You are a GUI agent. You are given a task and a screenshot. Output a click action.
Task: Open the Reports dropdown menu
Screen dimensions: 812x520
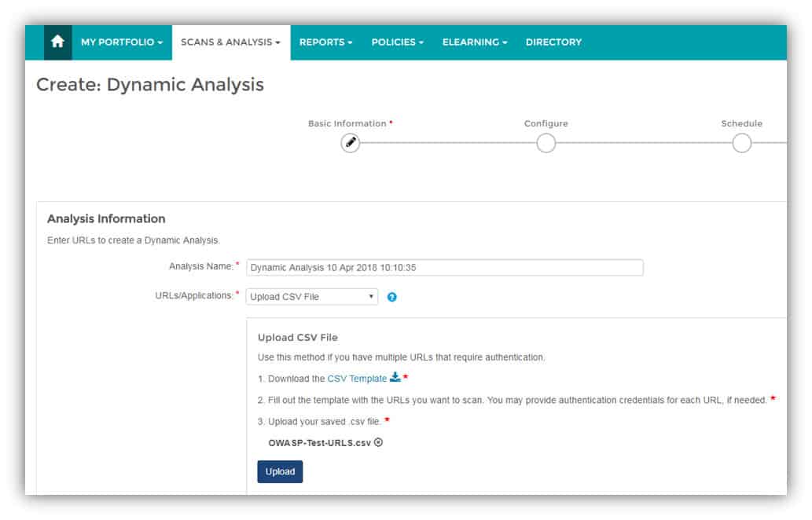pos(325,42)
